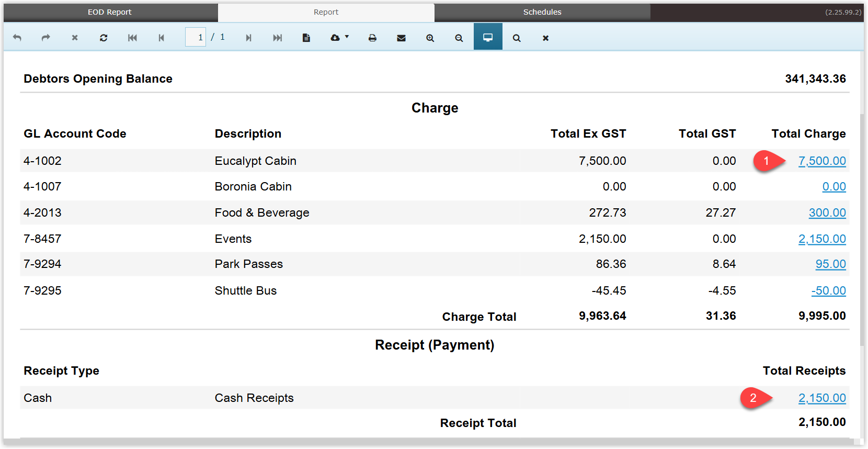Zoom in on the report
Screen dimensions: 868x449
pos(430,38)
